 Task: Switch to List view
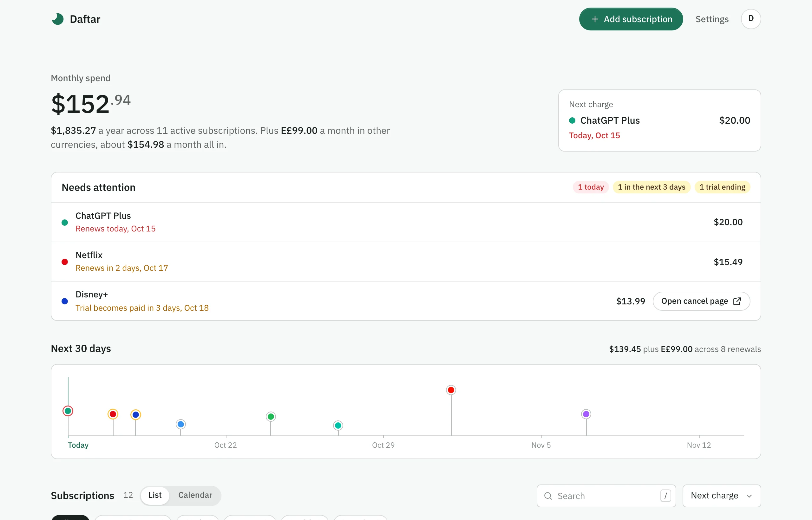tap(155, 495)
